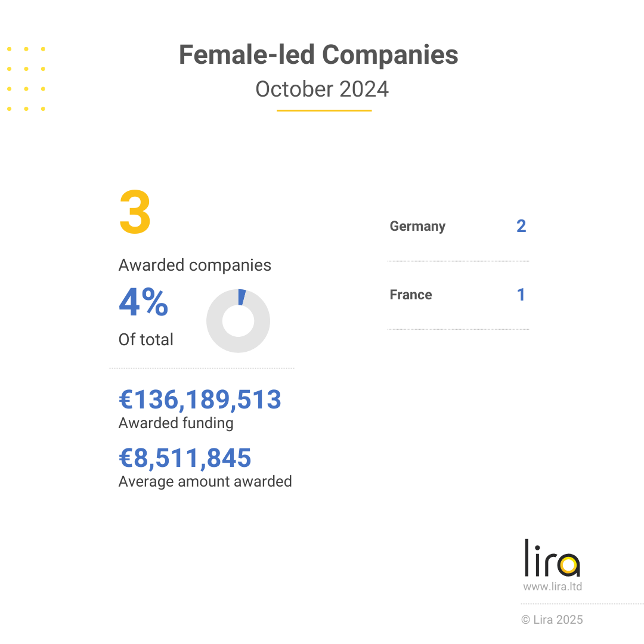Click France's count of 1
Viewport: 644px width, 644px height.
click(521, 295)
